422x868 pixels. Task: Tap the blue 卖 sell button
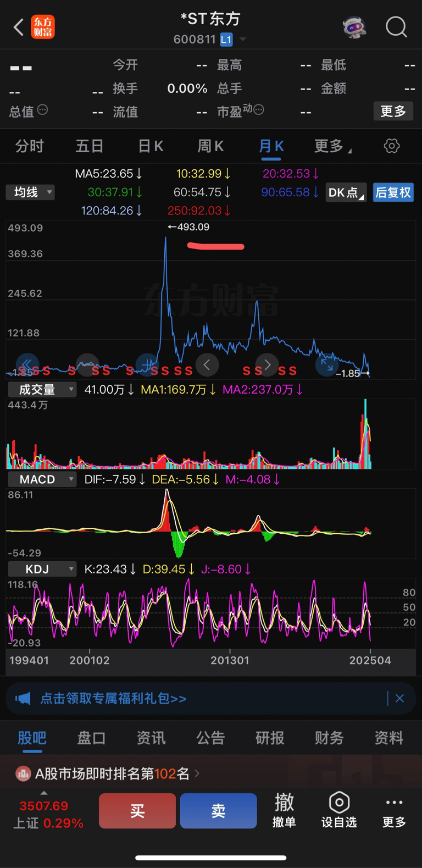(x=218, y=810)
